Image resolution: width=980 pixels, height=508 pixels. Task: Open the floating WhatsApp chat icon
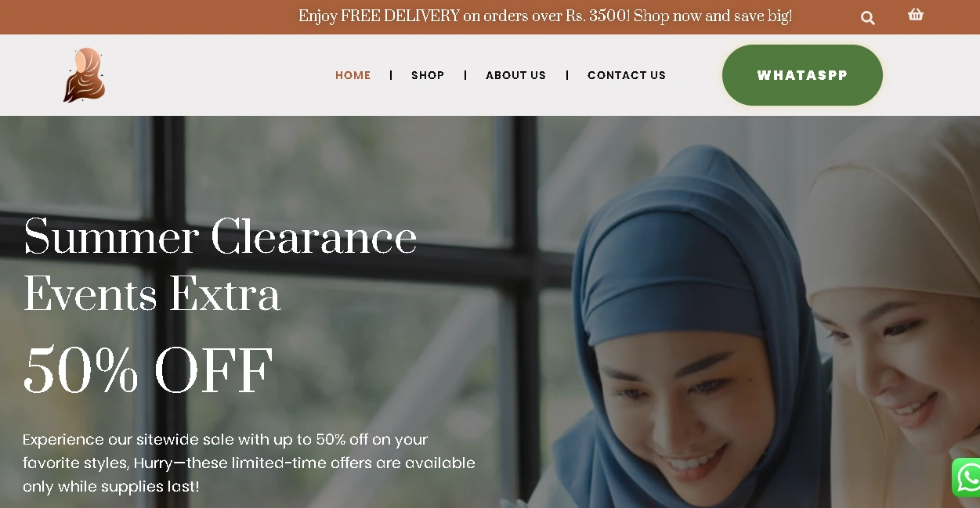tap(967, 477)
